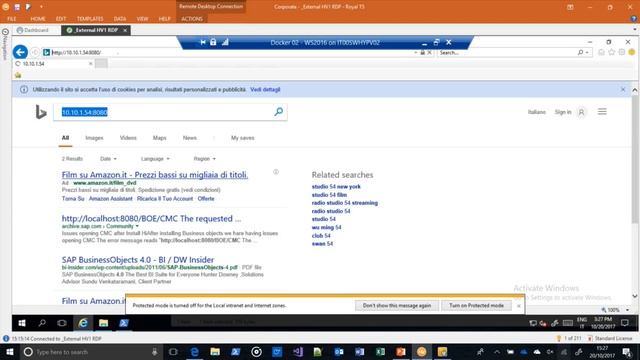Open remote Task View icon
The height and width of the screenshot is (360, 640).
click(x=62, y=323)
